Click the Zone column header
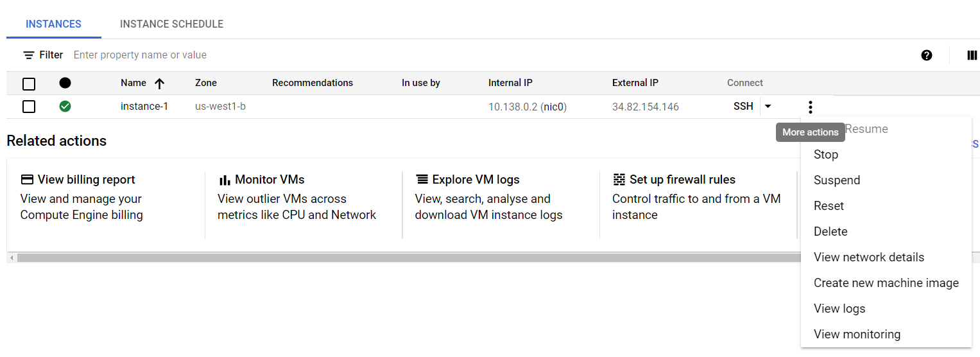980x357 pixels. tap(206, 83)
